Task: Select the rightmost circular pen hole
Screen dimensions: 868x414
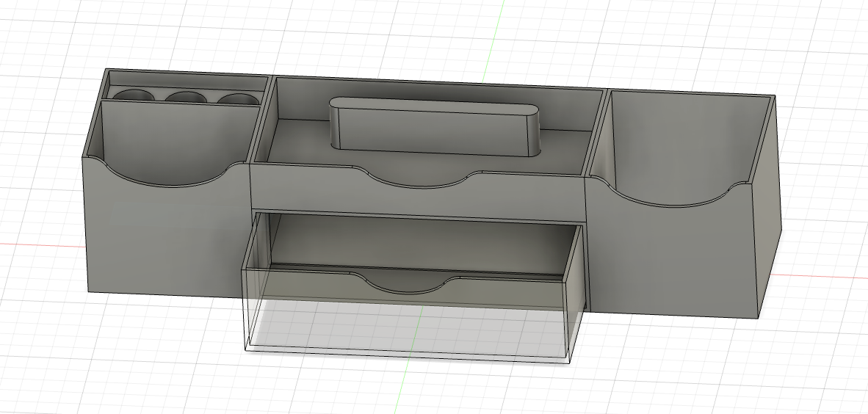Action: pos(237,98)
